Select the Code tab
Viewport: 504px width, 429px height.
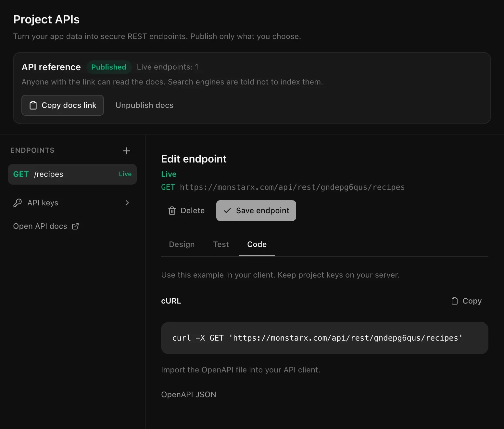257,244
